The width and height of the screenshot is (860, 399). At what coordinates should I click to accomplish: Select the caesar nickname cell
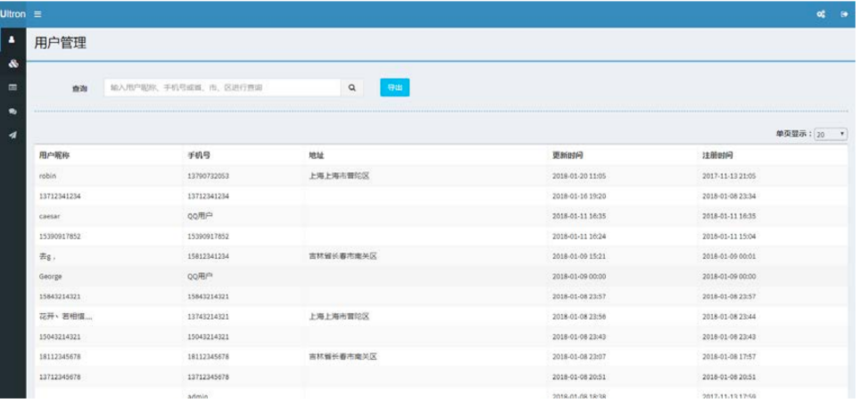(49, 216)
